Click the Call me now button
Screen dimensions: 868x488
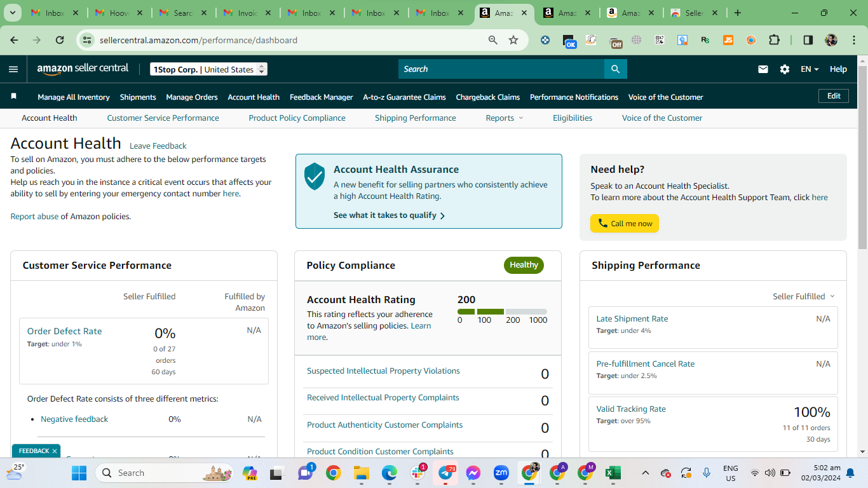pos(625,224)
